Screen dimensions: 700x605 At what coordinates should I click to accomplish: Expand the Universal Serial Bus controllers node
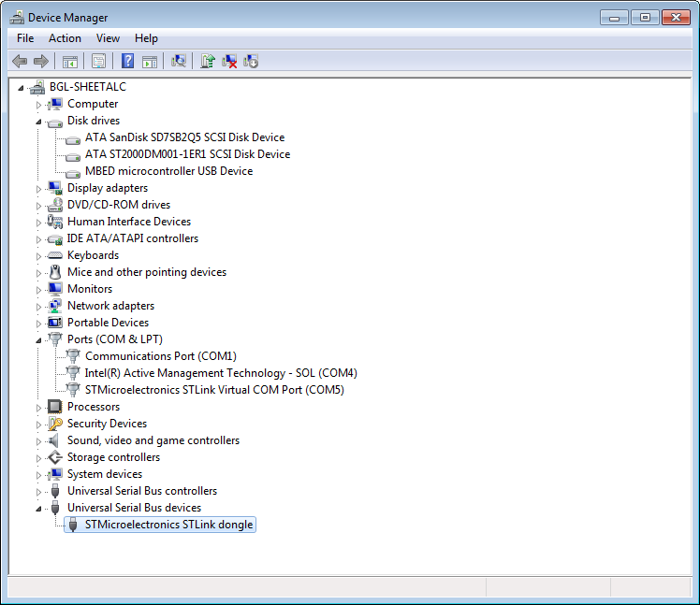point(39,492)
